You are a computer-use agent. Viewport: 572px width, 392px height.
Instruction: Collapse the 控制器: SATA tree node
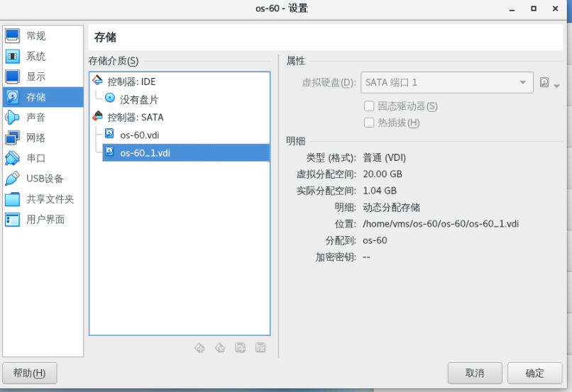pyautogui.click(x=135, y=117)
